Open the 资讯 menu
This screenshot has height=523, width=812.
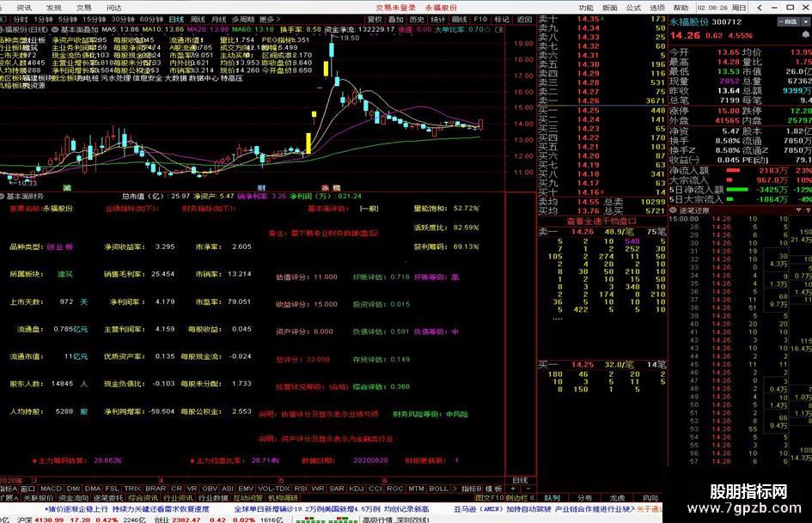point(24,8)
